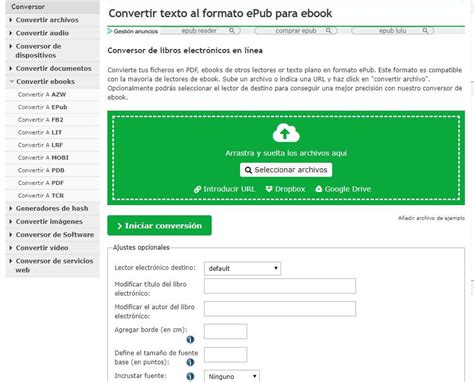Click the comprar epub search magnifier
This screenshot has height=382, width=474.
coord(328,31)
